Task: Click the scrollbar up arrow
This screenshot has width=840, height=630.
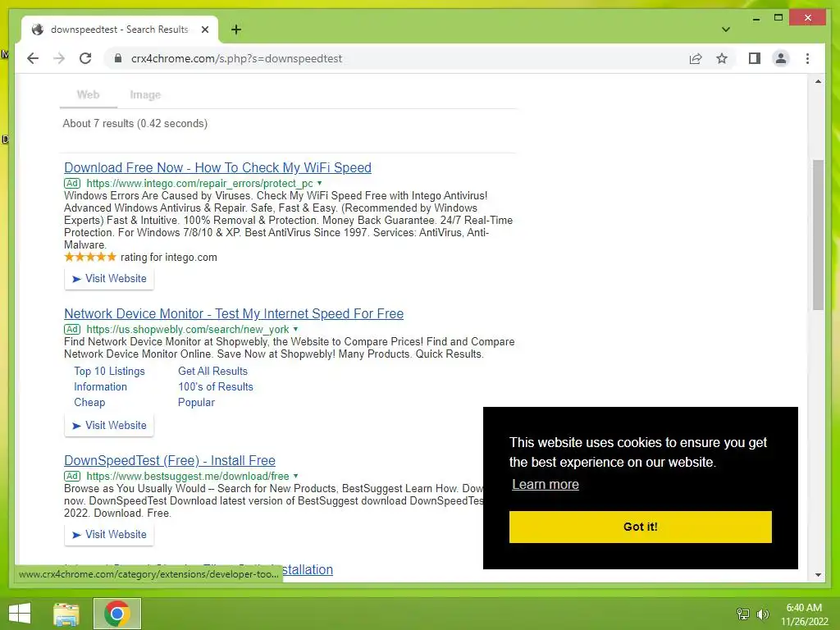Action: pos(818,81)
